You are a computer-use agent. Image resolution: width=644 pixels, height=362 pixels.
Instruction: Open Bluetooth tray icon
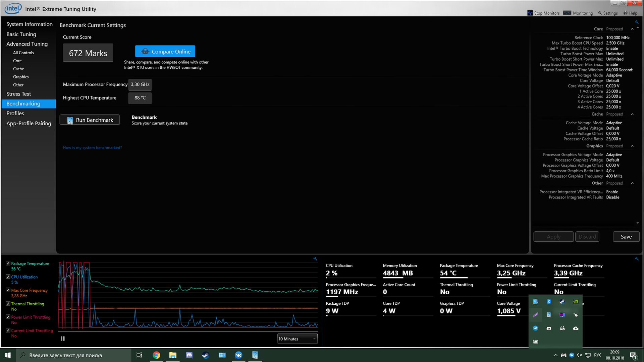point(549,302)
